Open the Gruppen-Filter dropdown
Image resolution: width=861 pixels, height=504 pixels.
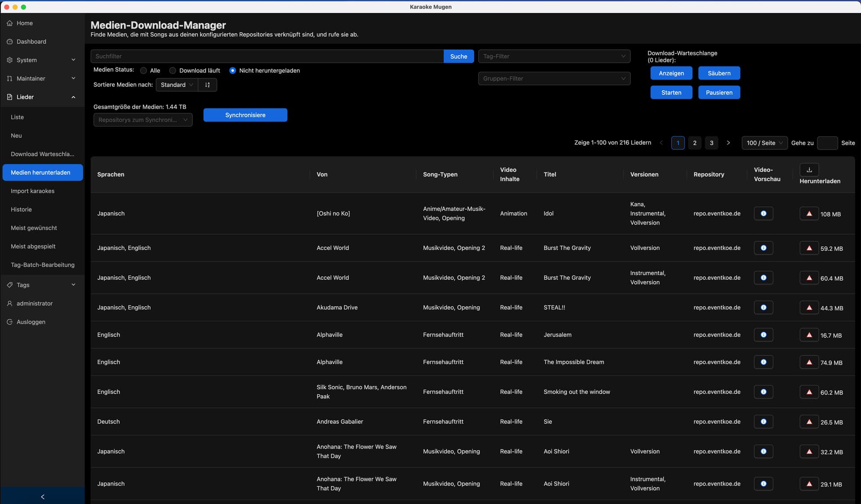click(554, 78)
